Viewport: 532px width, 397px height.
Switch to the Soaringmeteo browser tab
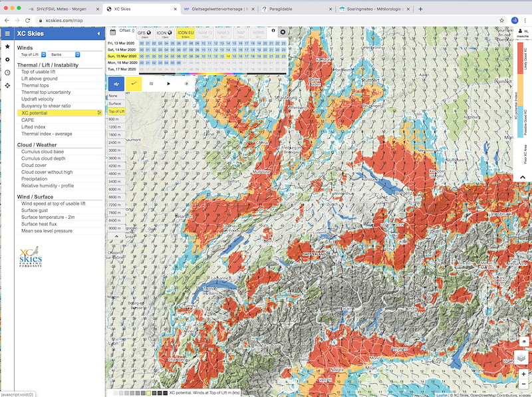(x=374, y=9)
